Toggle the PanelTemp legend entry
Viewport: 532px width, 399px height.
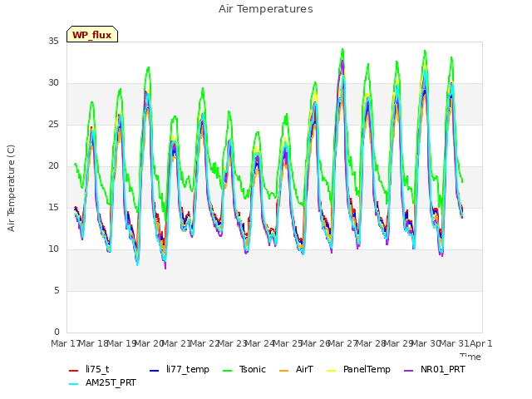358,369
